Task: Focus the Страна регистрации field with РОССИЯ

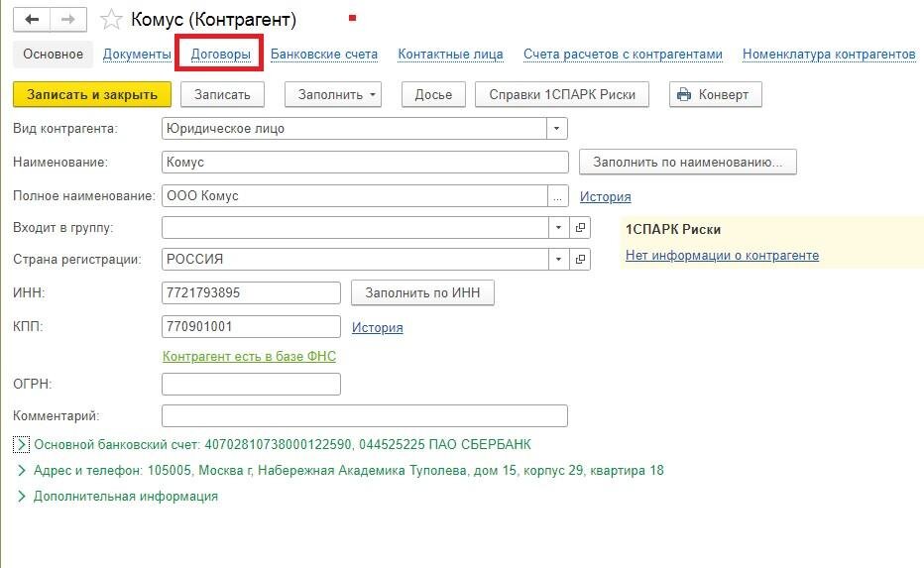Action: point(355,260)
